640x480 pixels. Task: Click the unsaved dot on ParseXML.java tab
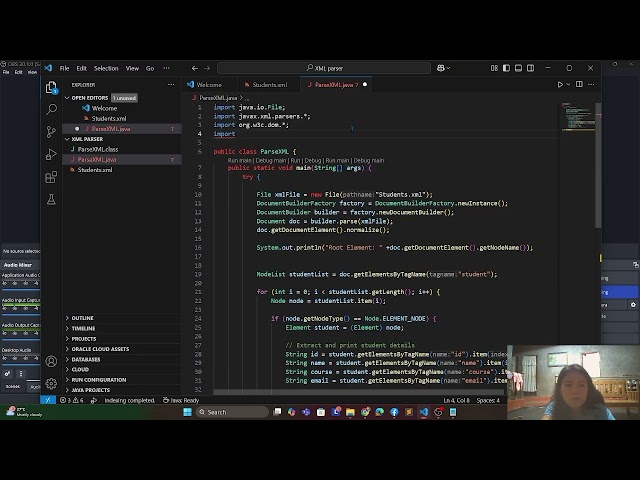(x=365, y=84)
